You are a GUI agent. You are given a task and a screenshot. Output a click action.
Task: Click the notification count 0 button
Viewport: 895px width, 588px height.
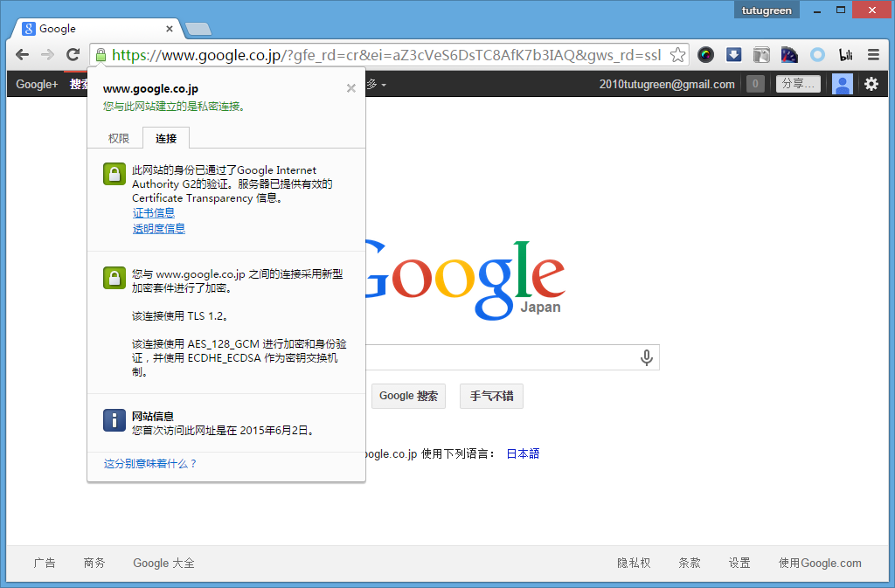(755, 84)
